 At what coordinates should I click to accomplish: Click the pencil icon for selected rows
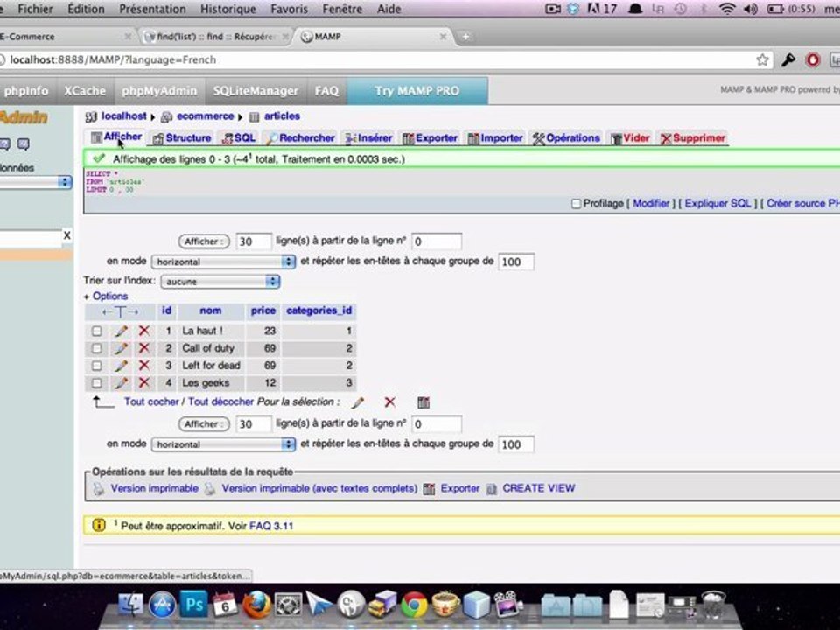(358, 402)
